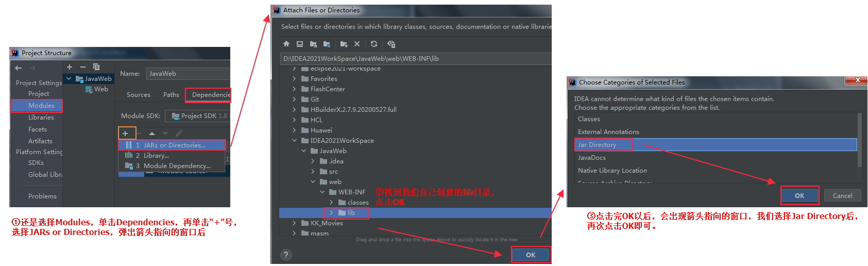Collapse the JavaWeb module node
The width and height of the screenshot is (868, 266).
pos(69,79)
